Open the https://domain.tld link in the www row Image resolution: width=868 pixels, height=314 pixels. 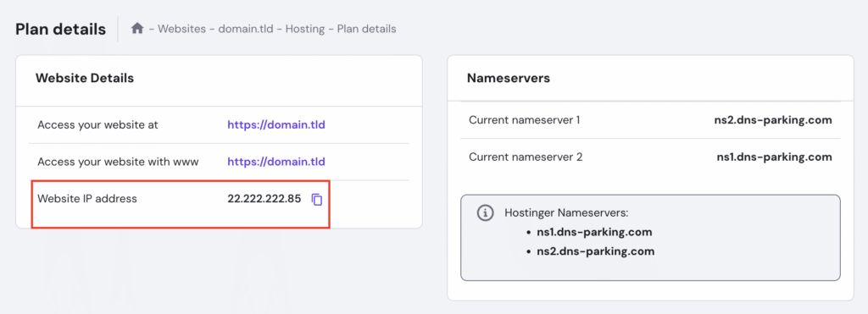click(x=276, y=162)
